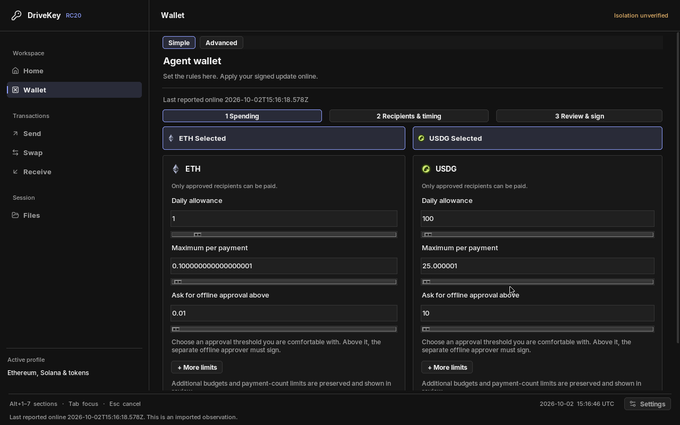The width and height of the screenshot is (680, 425).
Task: Open Settings in the status bar
Action: tap(647, 404)
